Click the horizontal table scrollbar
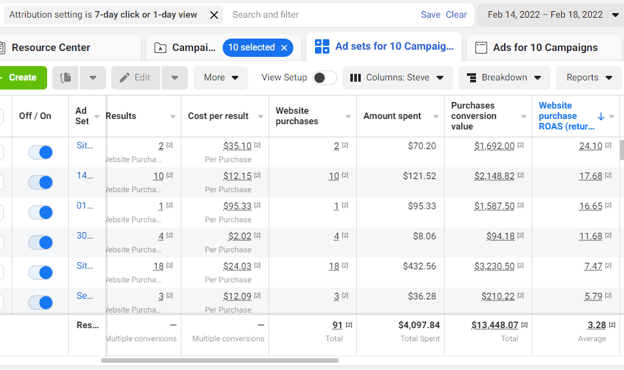The height and width of the screenshot is (370, 624). point(220,360)
